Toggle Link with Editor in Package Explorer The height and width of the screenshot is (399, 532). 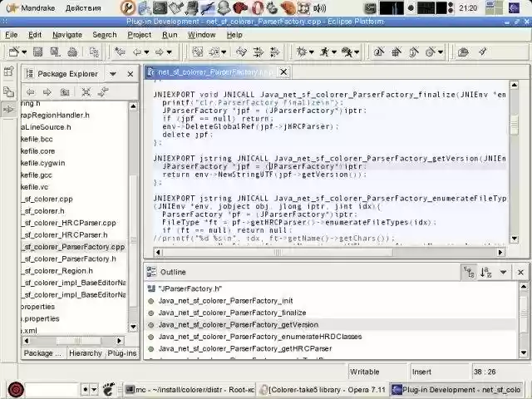coord(103,92)
